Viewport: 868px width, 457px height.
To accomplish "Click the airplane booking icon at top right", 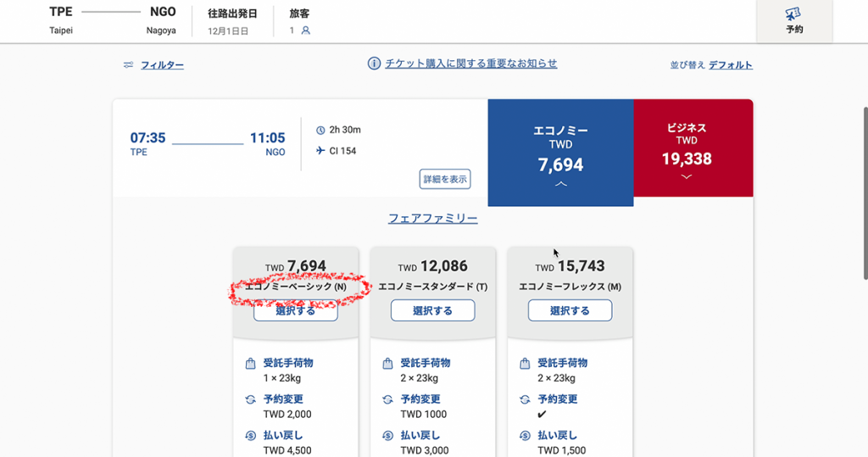I will tap(793, 14).
